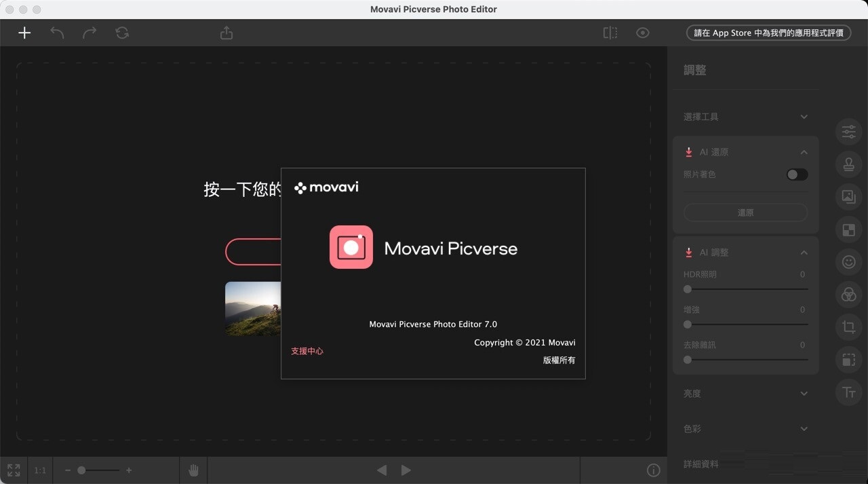Click the mountain sample photo thumbnail
Image resolution: width=868 pixels, height=484 pixels.
[x=253, y=308]
